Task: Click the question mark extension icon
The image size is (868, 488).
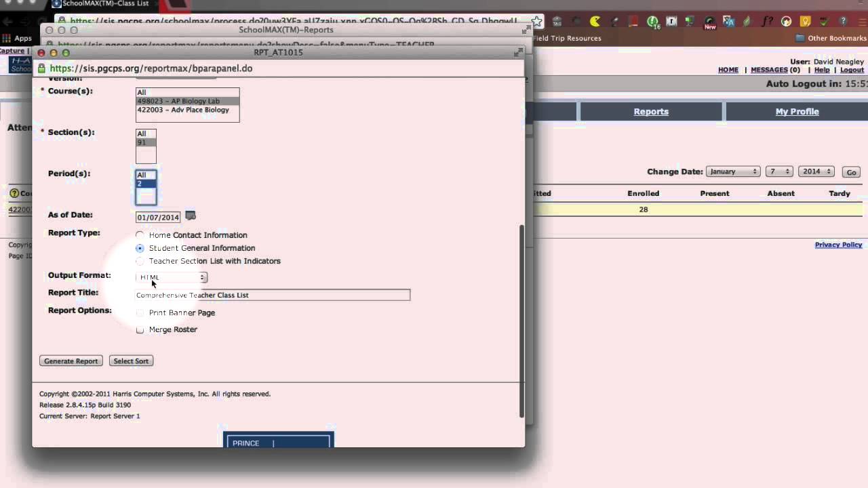Action: (x=843, y=21)
